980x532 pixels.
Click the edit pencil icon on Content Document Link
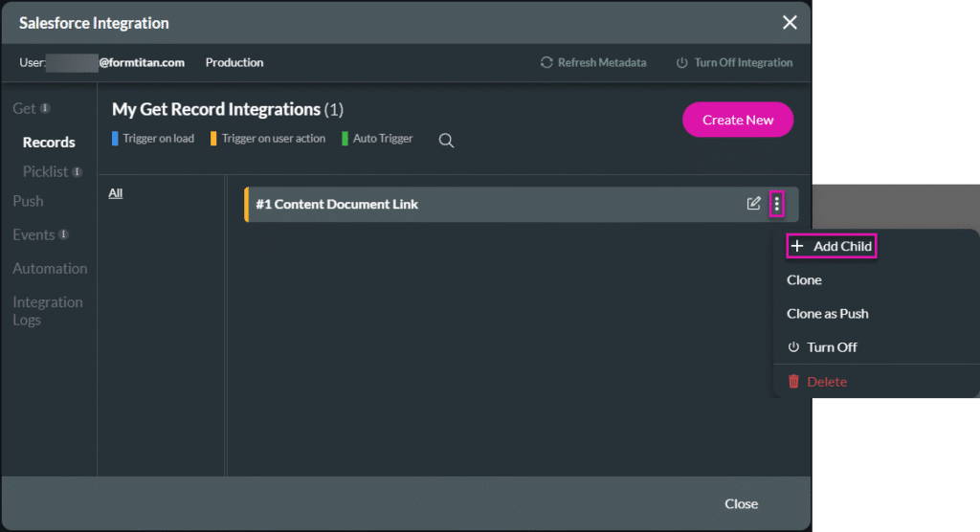pyautogui.click(x=754, y=203)
